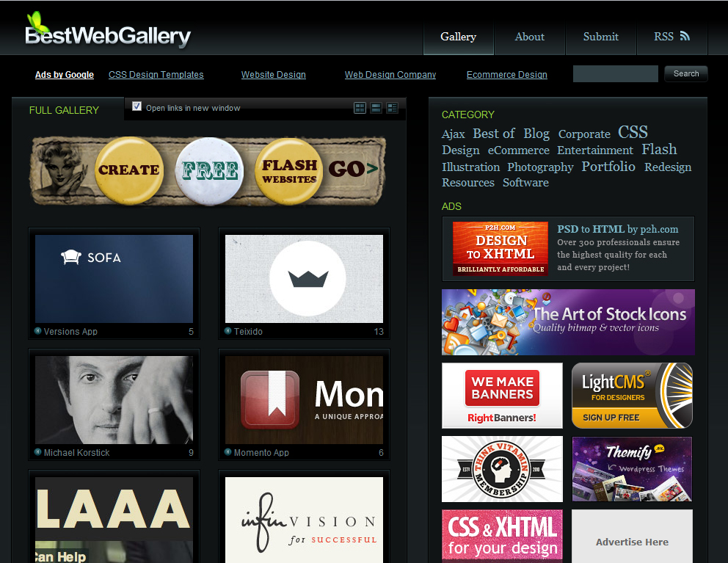Image resolution: width=728 pixels, height=563 pixels.
Task: Click the info icon beside Momento App
Action: [x=228, y=452]
